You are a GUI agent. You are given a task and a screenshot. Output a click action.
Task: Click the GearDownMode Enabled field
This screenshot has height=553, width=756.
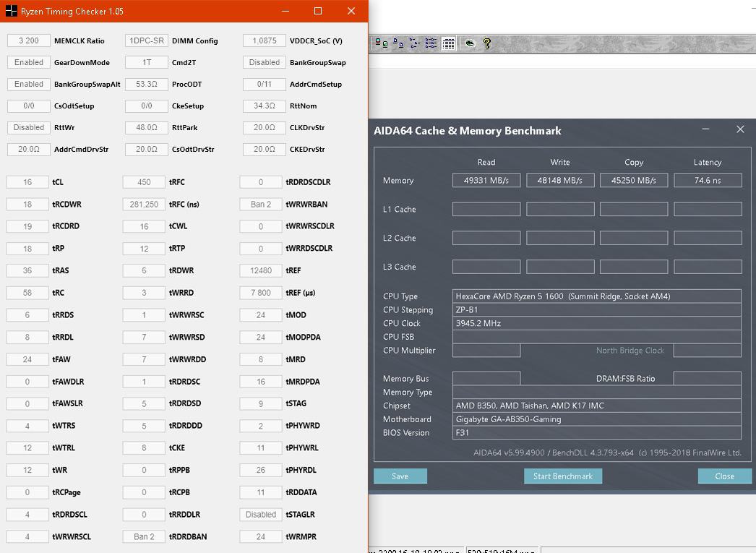click(x=29, y=62)
